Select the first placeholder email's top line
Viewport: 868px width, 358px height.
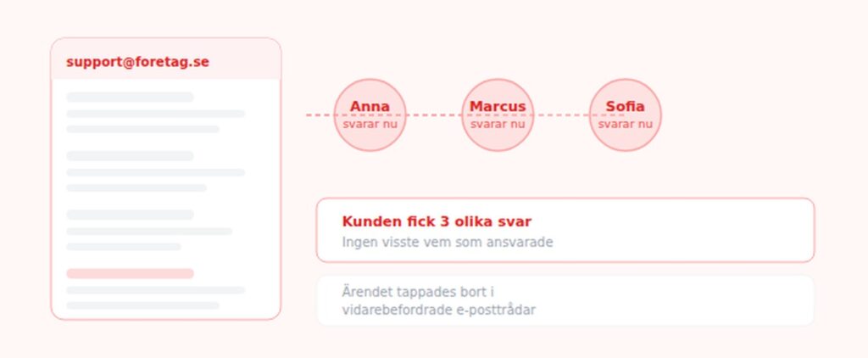click(x=130, y=98)
